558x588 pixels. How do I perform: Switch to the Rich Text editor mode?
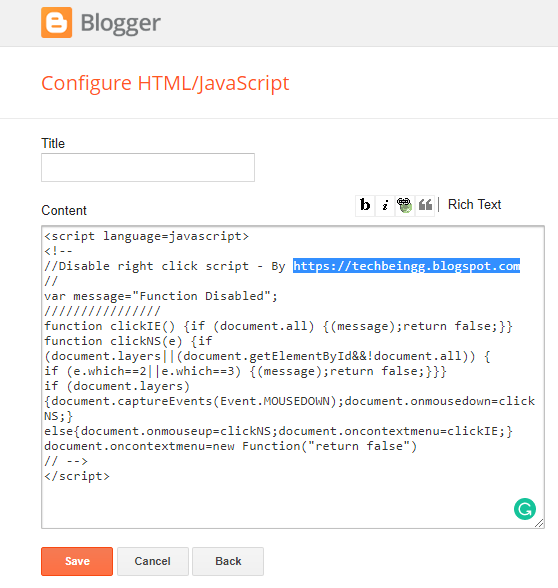click(x=474, y=205)
